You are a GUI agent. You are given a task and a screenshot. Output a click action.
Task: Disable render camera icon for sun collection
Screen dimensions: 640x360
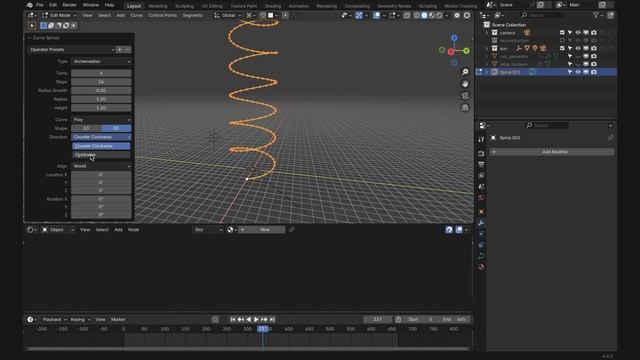[x=593, y=48]
